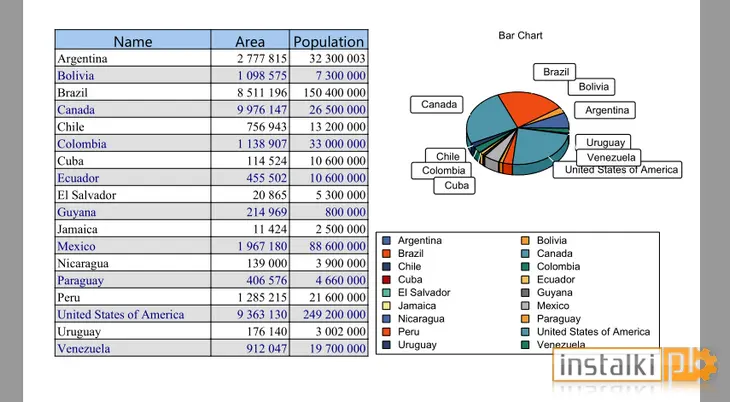The image size is (730, 402).
Task: Select the Venezuela row area cell
Action: coord(250,348)
